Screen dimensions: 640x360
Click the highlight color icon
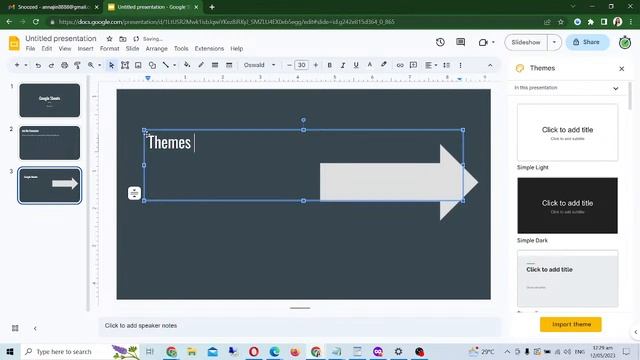pyautogui.click(x=384, y=65)
